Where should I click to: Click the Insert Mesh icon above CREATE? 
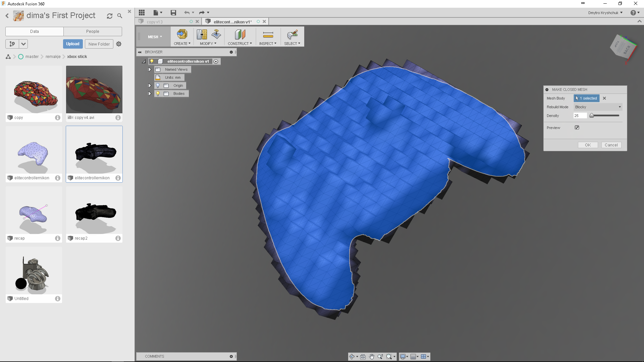[x=182, y=34]
